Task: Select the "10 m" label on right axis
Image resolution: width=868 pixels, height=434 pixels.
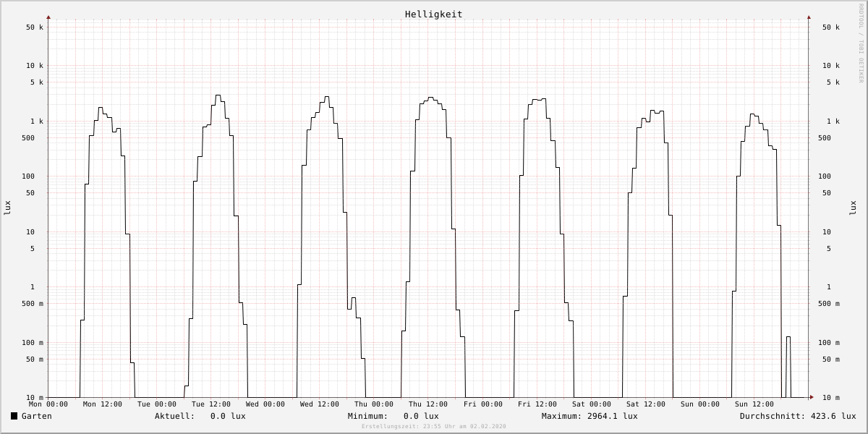Action: click(x=831, y=398)
